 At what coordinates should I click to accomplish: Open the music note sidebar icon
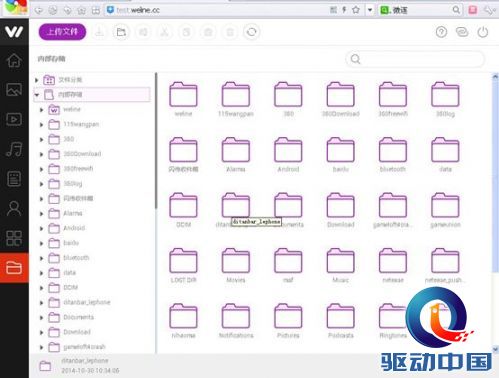pos(14,149)
